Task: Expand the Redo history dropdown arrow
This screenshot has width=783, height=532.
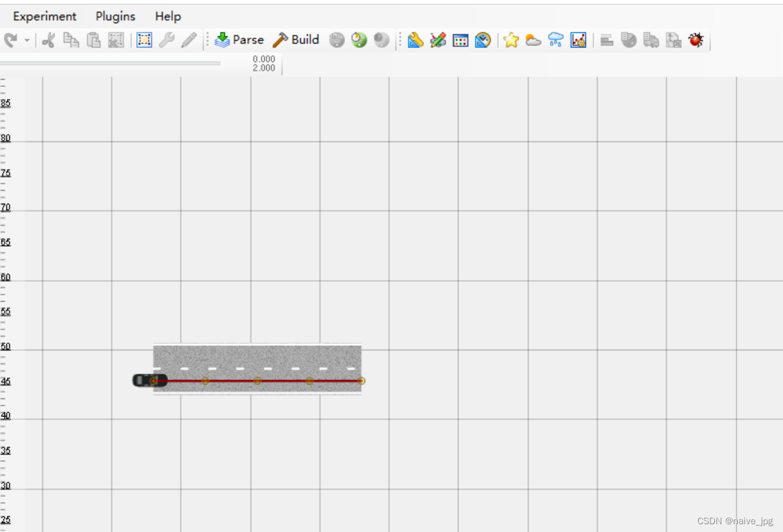Action: point(27,40)
